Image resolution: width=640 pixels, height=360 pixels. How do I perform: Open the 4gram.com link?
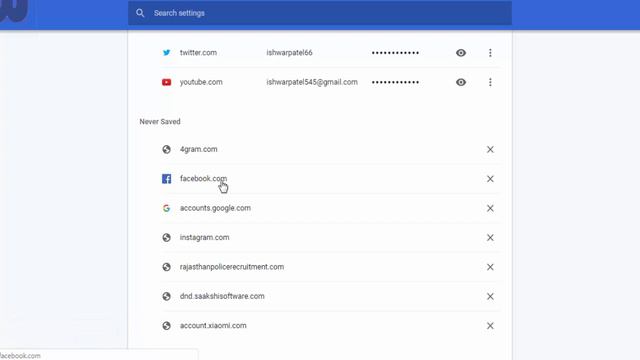(x=199, y=149)
